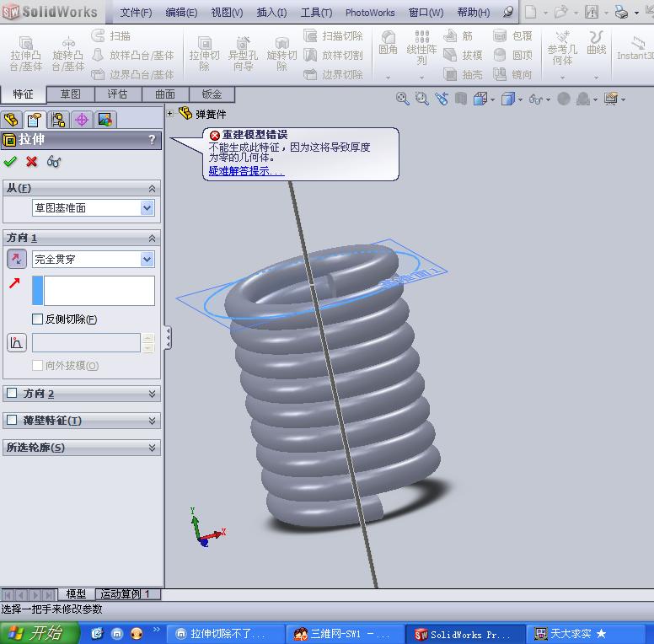Select the Lofted Cut (放样切割) tool
The width and height of the screenshot is (654, 644).
pos(333,55)
